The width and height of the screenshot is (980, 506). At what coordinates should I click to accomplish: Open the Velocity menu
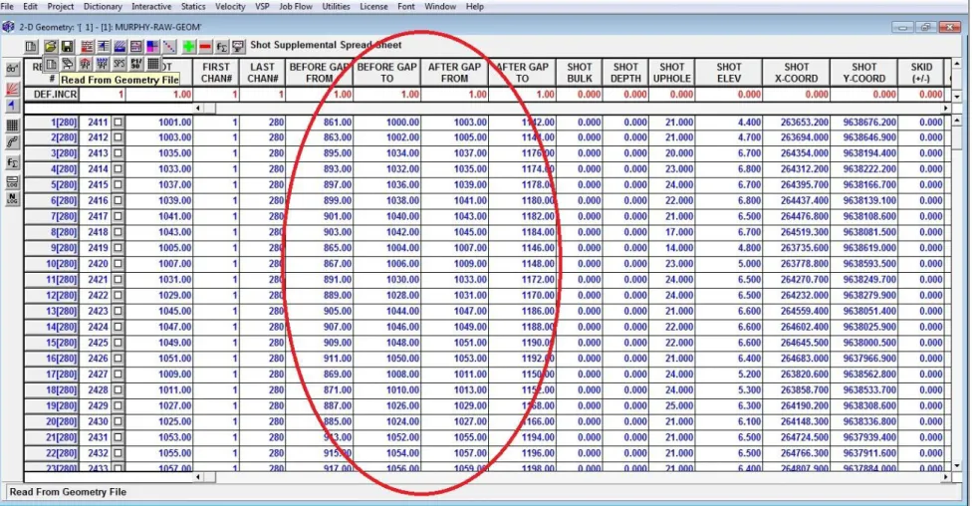coord(230,6)
